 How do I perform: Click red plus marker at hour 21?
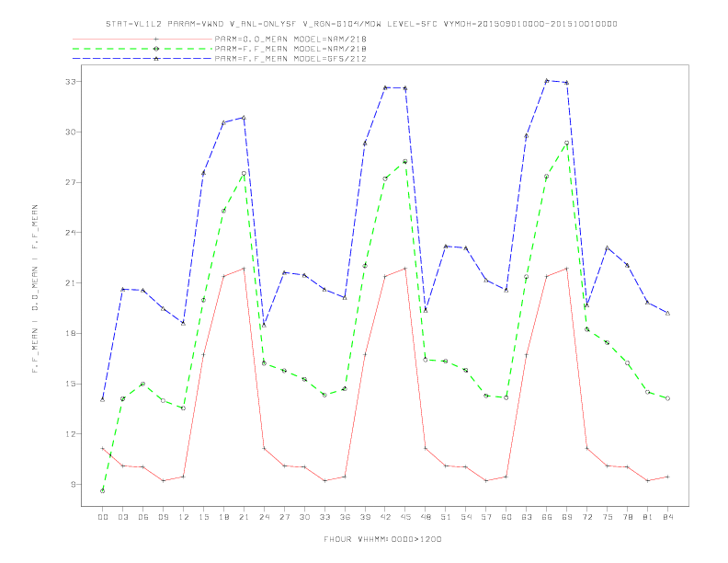pyautogui.click(x=244, y=269)
